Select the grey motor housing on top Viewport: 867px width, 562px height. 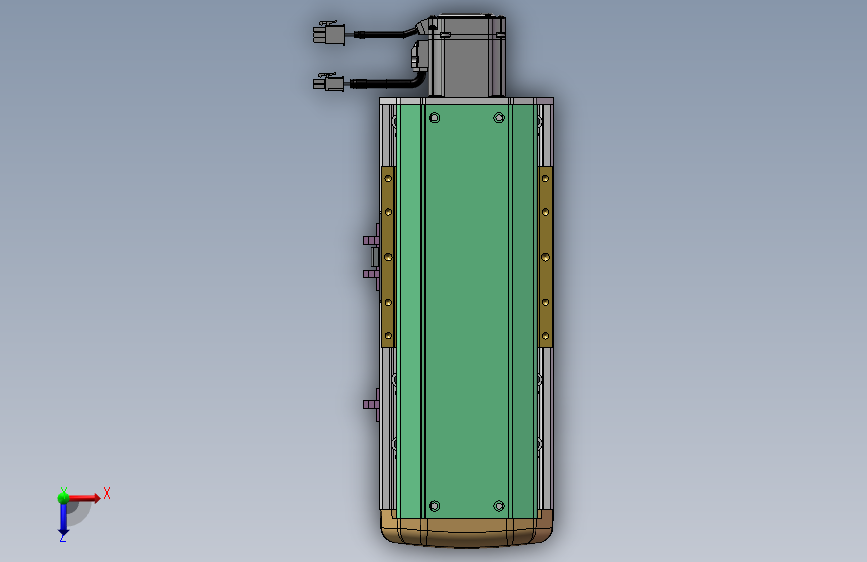click(x=467, y=56)
